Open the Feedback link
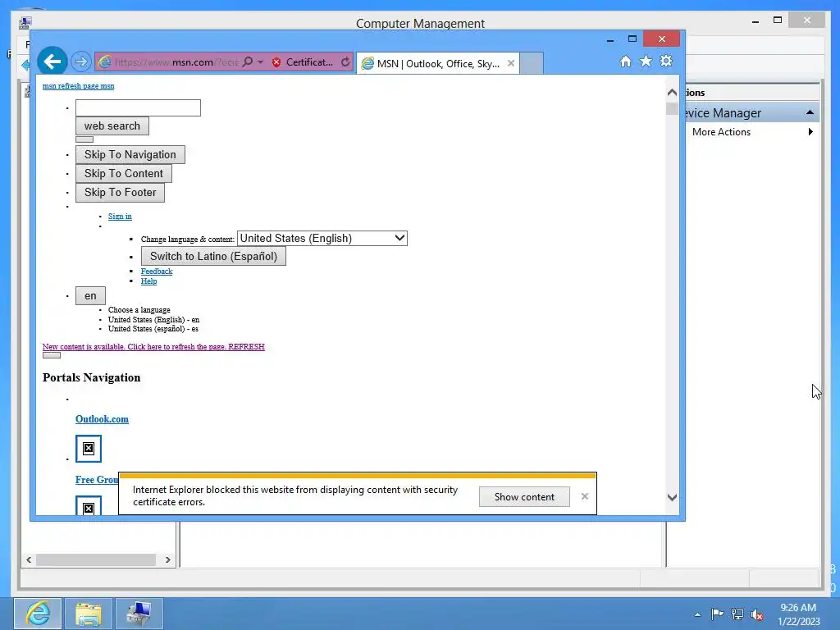840x630 pixels. click(157, 272)
